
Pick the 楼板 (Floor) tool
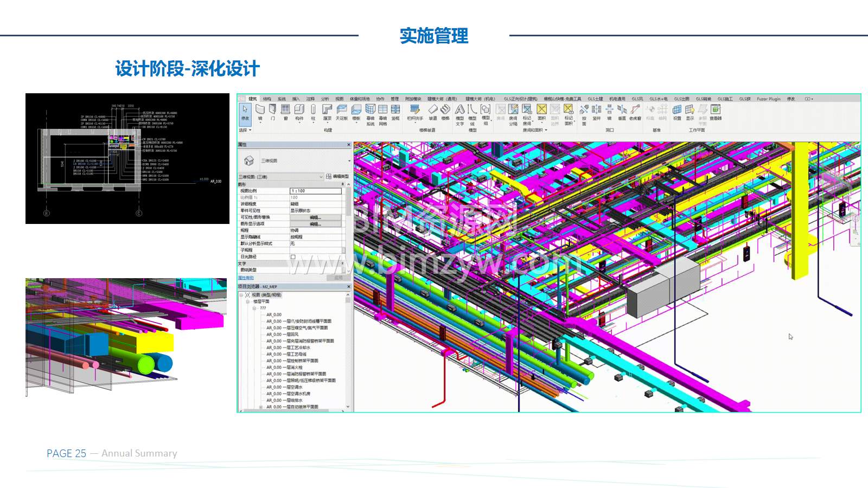point(356,112)
